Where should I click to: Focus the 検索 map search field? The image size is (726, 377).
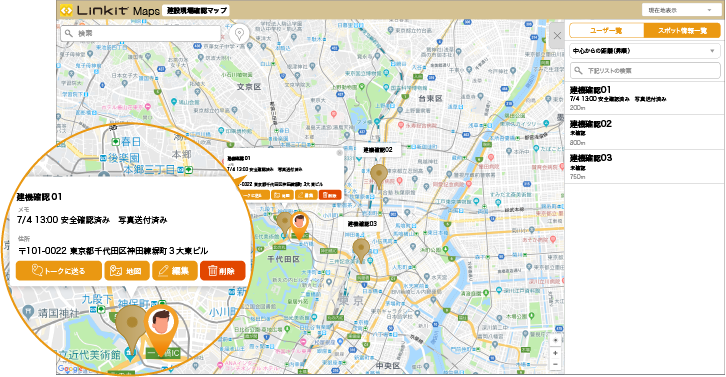(x=140, y=33)
